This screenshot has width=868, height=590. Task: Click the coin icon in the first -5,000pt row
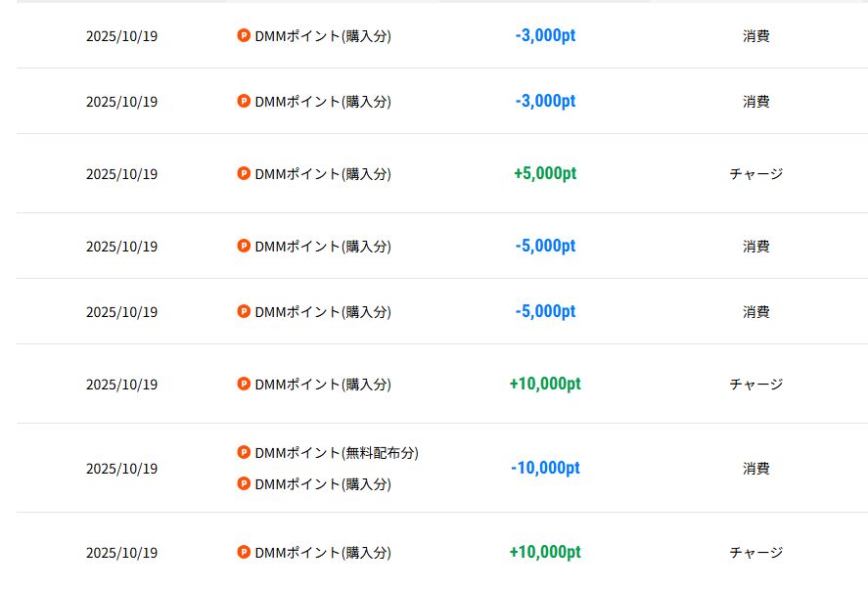tap(244, 246)
